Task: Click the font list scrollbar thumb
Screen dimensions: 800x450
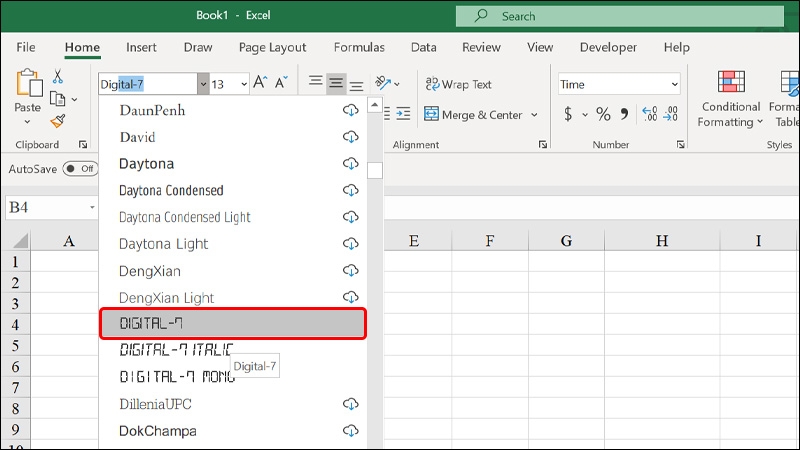Action: (374, 170)
